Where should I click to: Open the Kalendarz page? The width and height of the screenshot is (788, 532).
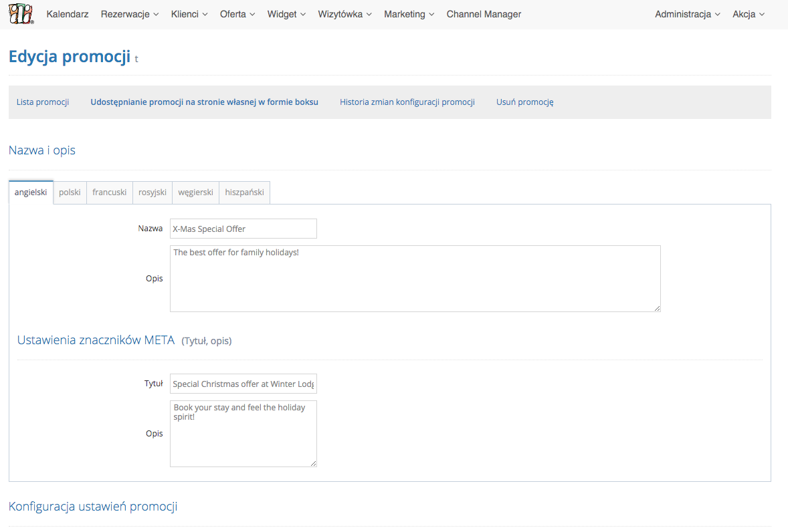pyautogui.click(x=68, y=14)
